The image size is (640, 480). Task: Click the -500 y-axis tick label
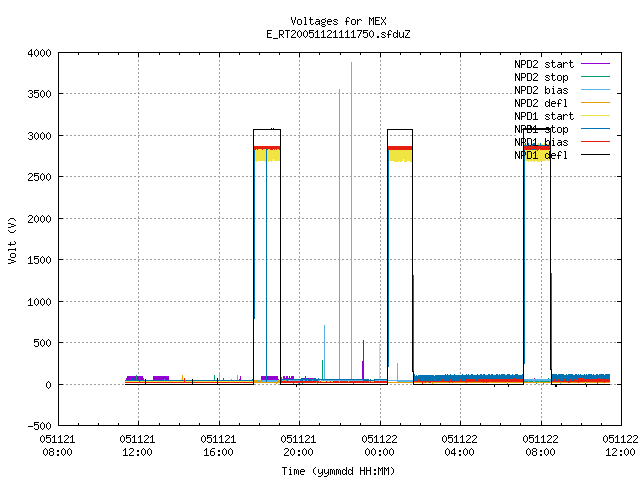coord(39,426)
